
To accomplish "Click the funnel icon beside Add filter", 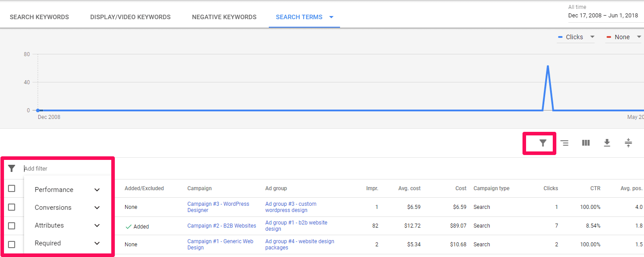I will 12,168.
